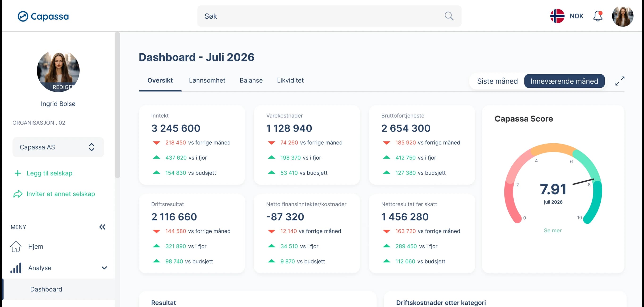Open the NOK currency selector
Viewport: 644px width, 307px height.
(x=577, y=16)
